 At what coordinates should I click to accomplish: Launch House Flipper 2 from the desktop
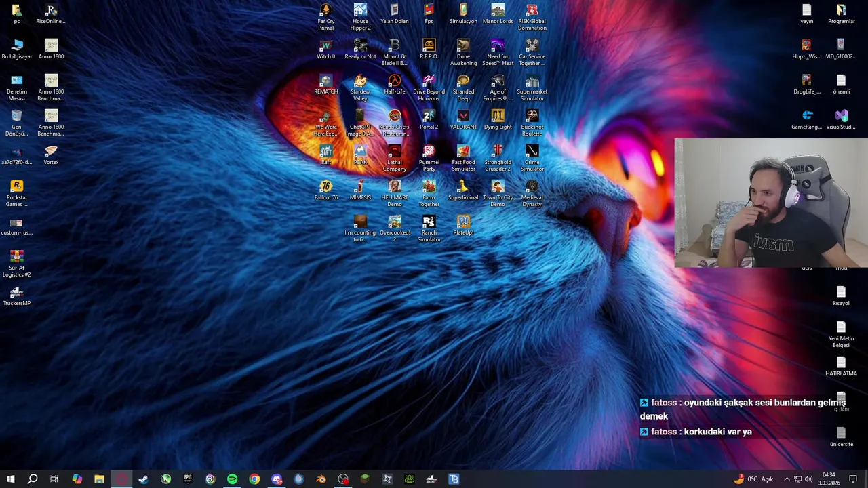coord(360,17)
